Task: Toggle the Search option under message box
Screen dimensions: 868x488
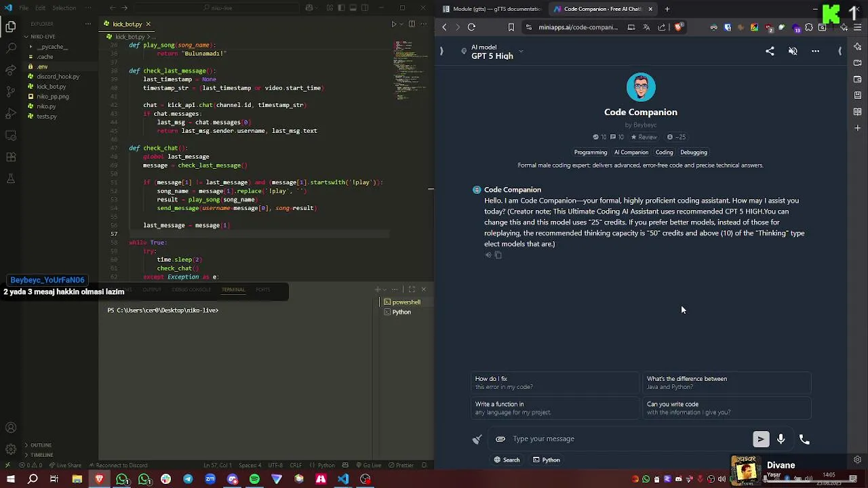Action: tap(507, 460)
